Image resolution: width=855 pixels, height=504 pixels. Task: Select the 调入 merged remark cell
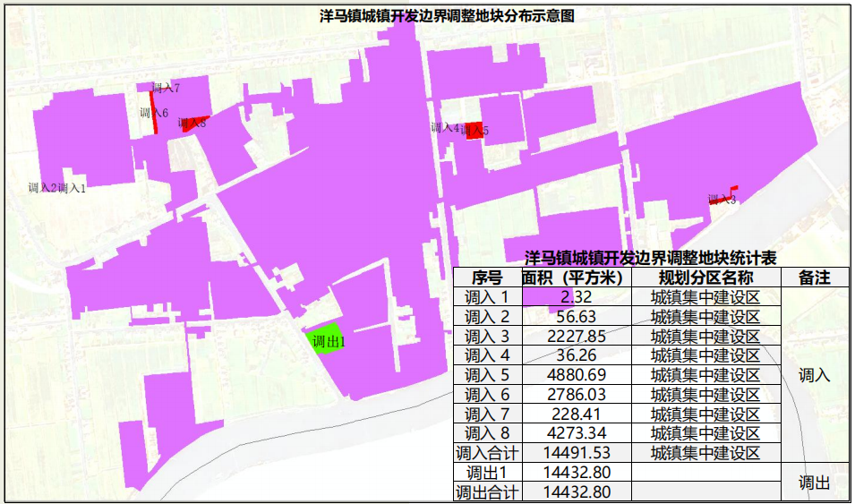814,375
